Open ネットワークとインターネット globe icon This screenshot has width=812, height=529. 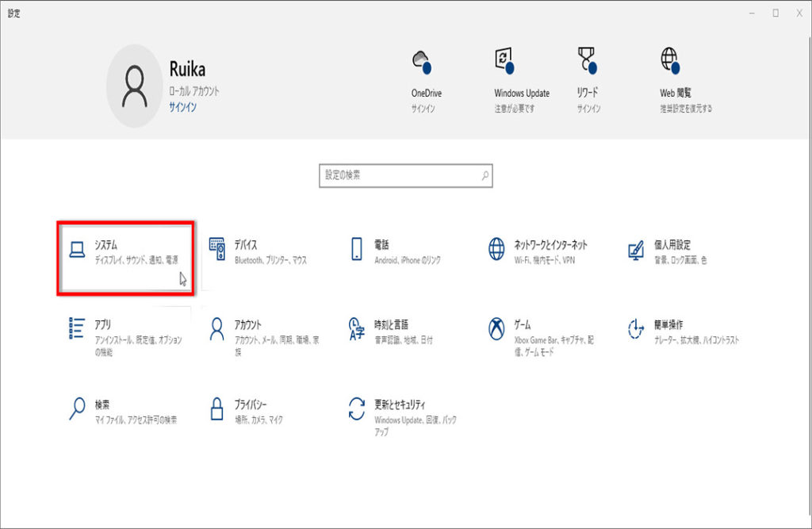point(496,250)
